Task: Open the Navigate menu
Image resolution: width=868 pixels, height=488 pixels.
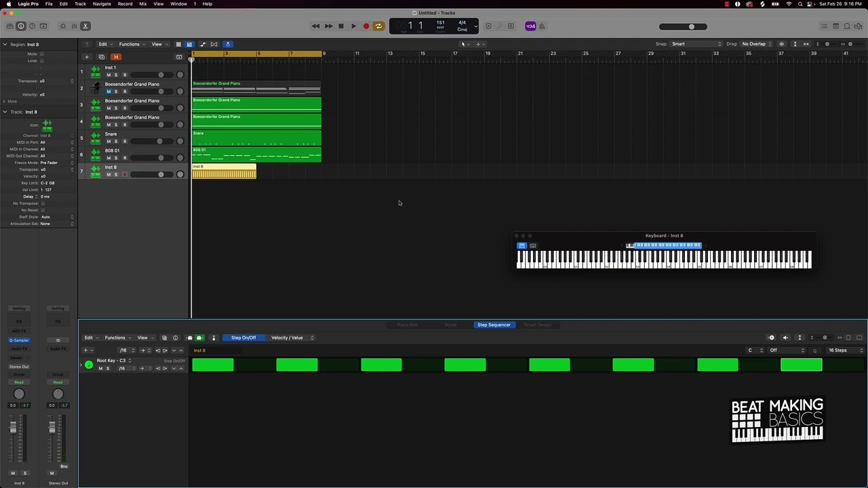Action: pos(102,4)
